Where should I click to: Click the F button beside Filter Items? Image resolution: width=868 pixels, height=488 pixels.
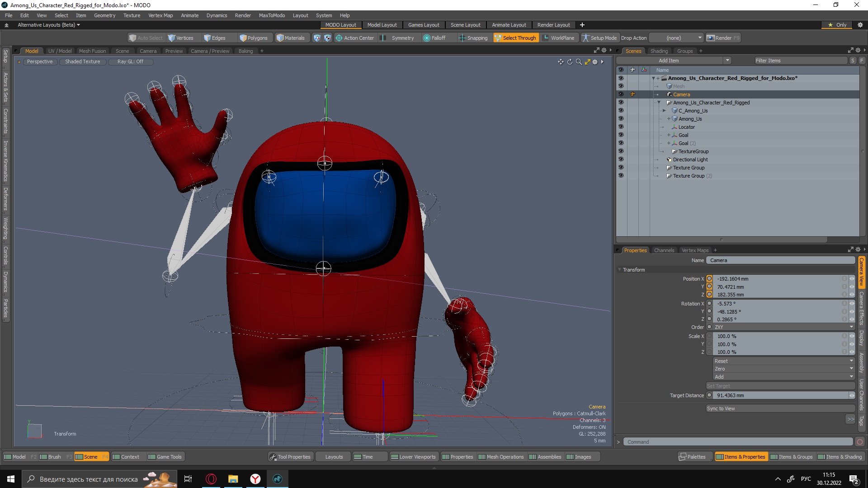coord(862,61)
